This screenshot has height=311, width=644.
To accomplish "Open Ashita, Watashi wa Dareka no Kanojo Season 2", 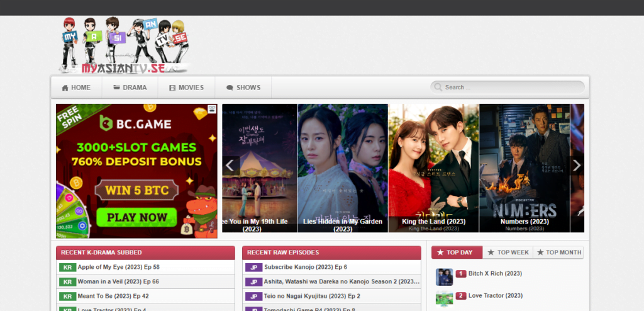I will 341,282.
